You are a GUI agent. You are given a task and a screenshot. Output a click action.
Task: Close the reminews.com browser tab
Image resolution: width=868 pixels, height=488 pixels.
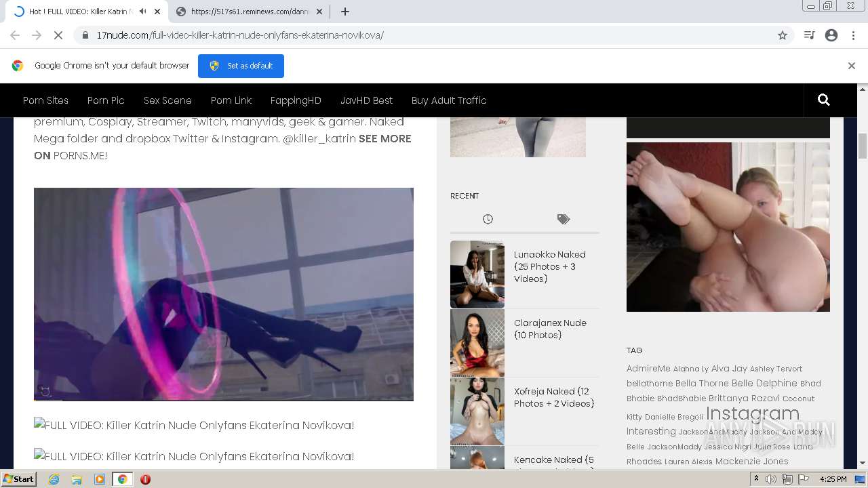tap(319, 12)
